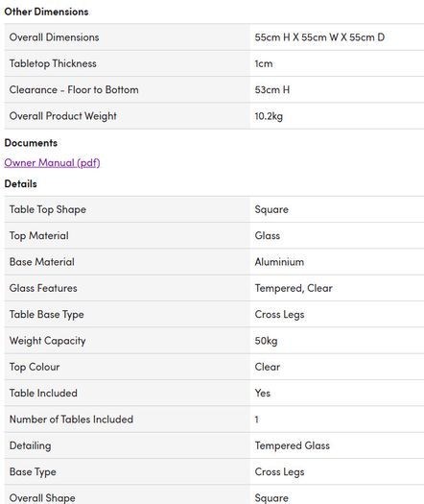Click the Overall Dimensions label
This screenshot has width=424, height=504.
click(x=54, y=37)
